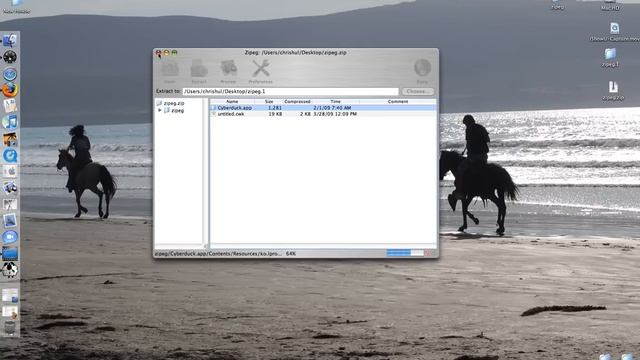Screen dimensions: 640x360
Task: Select the zipeg folder in tree
Action: [x=174, y=111]
